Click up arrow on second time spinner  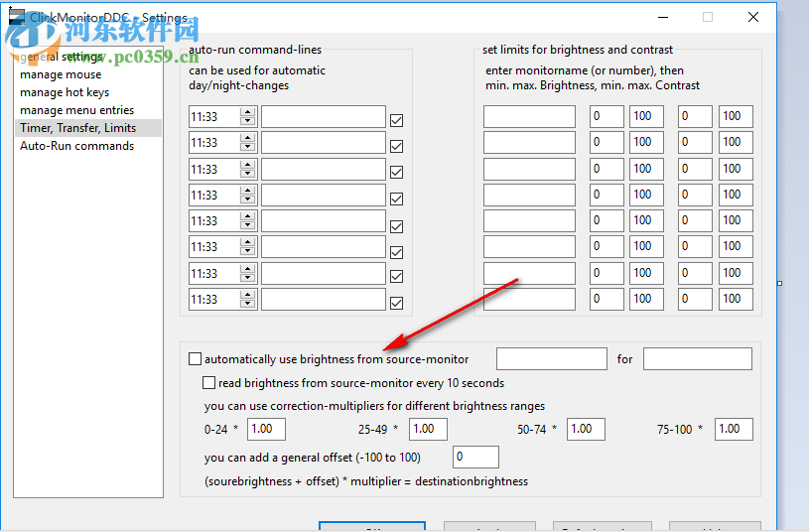(248, 138)
